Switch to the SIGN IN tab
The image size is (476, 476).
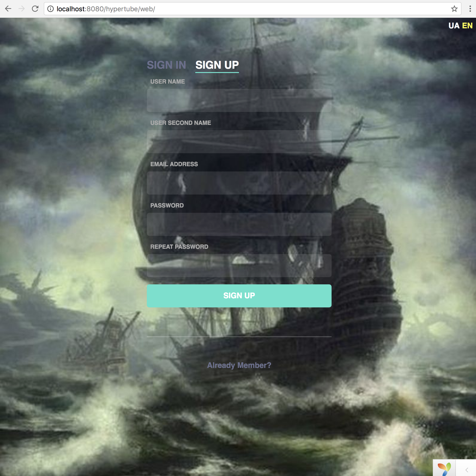166,65
